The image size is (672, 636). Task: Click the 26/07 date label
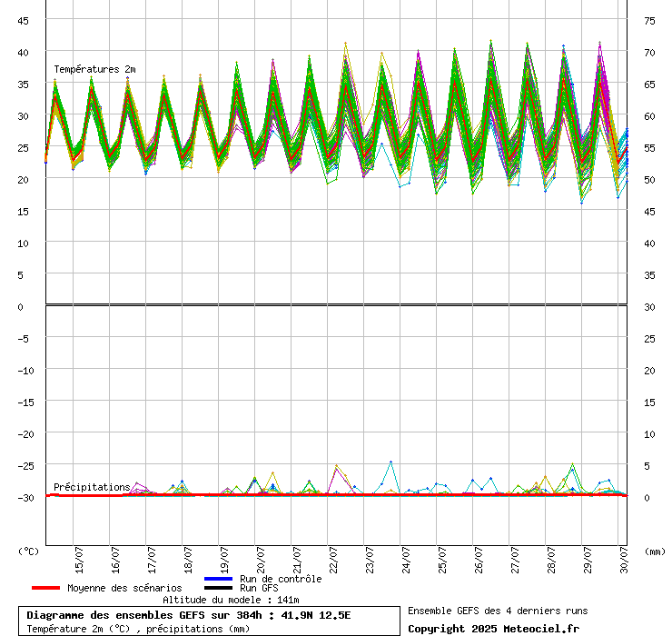pos(479,560)
